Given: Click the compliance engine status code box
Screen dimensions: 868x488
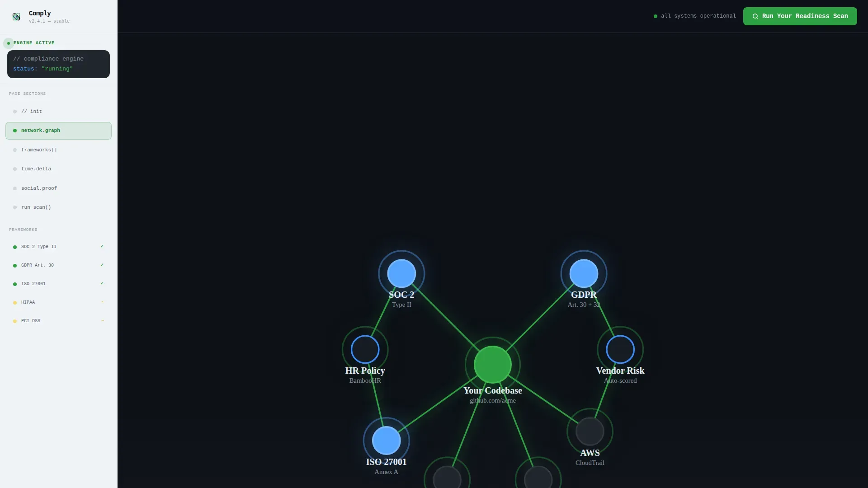Looking at the screenshot, I should point(58,64).
